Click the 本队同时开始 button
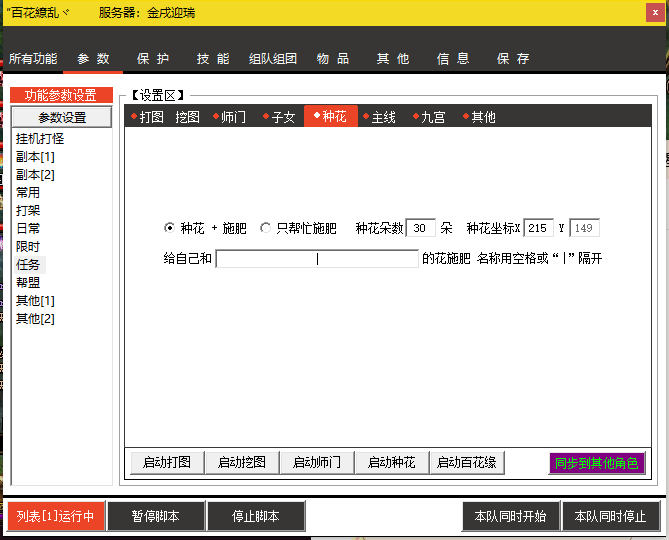The image size is (669, 540). pyautogui.click(x=510, y=516)
